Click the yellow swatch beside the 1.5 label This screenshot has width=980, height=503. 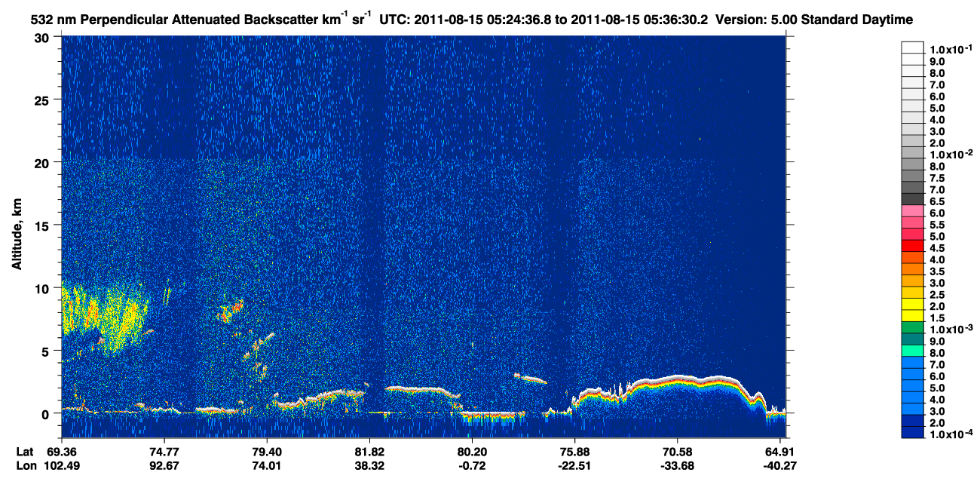coord(912,316)
